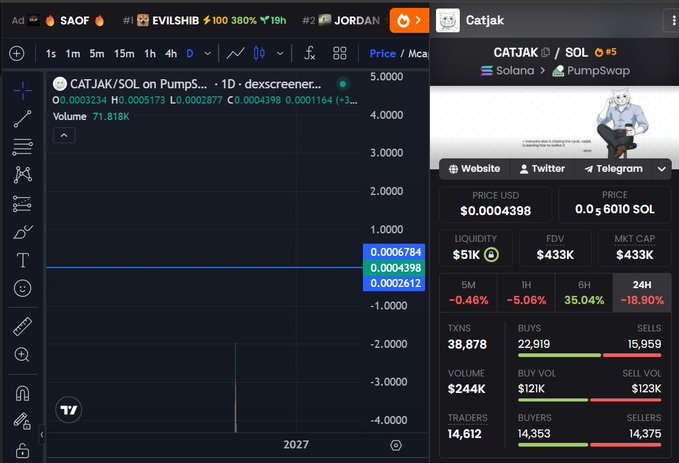The image size is (679, 463).
Task: Select the 24H stats tab
Action: click(x=642, y=292)
